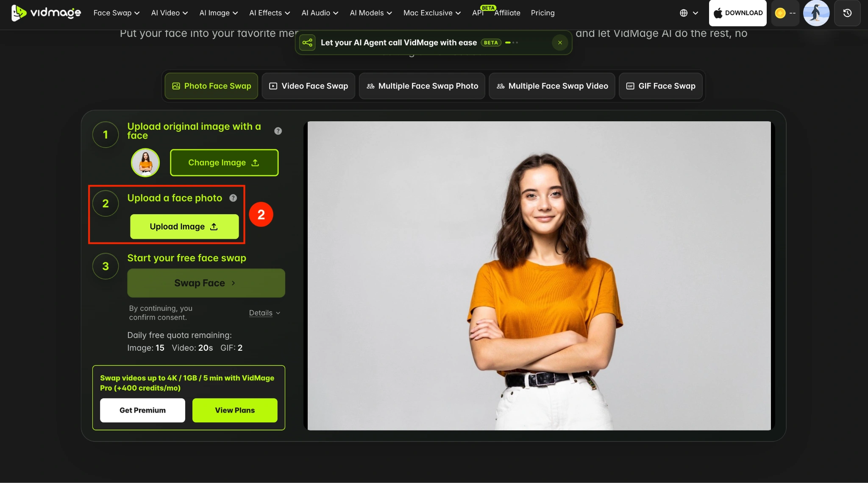The image size is (868, 483).
Task: Open the penguin profile avatar
Action: coord(816,13)
